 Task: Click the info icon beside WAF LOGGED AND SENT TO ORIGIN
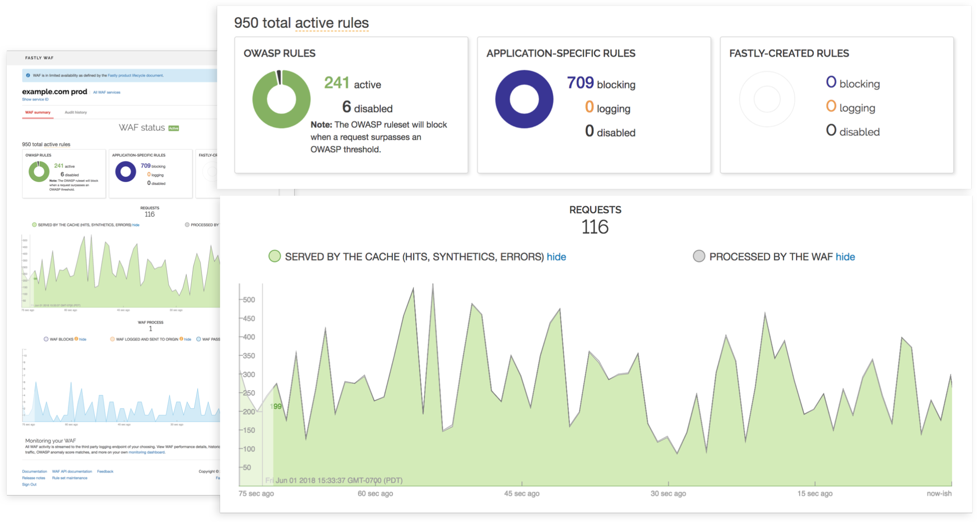pos(181,339)
